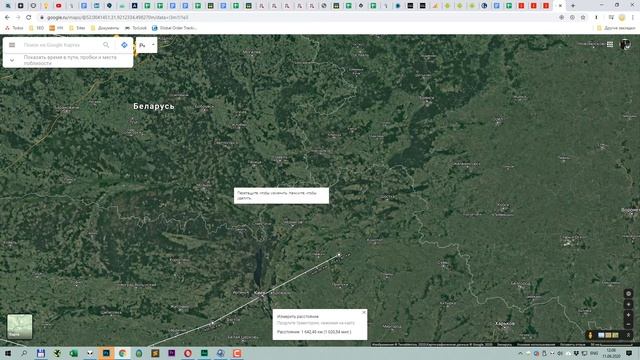Open the Google apps grid icon
Viewport: 640px width, 360px height.
[610, 44]
